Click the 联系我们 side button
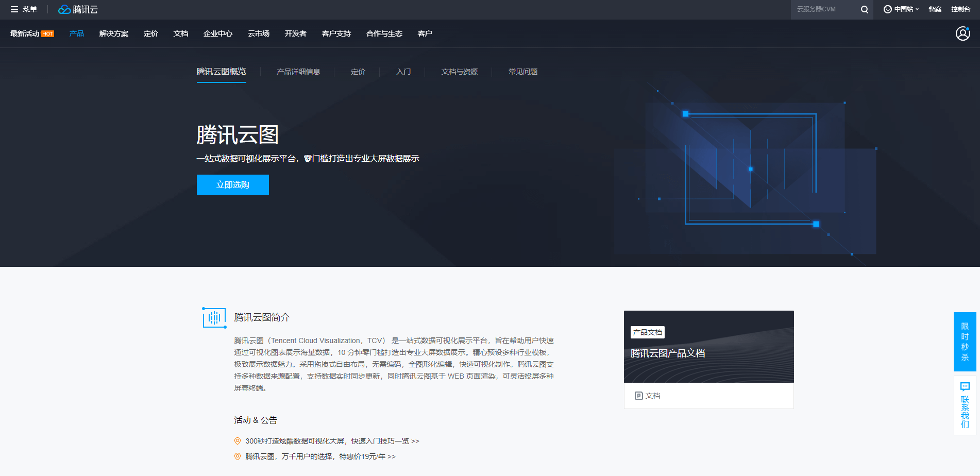This screenshot has height=476, width=980. [x=965, y=405]
